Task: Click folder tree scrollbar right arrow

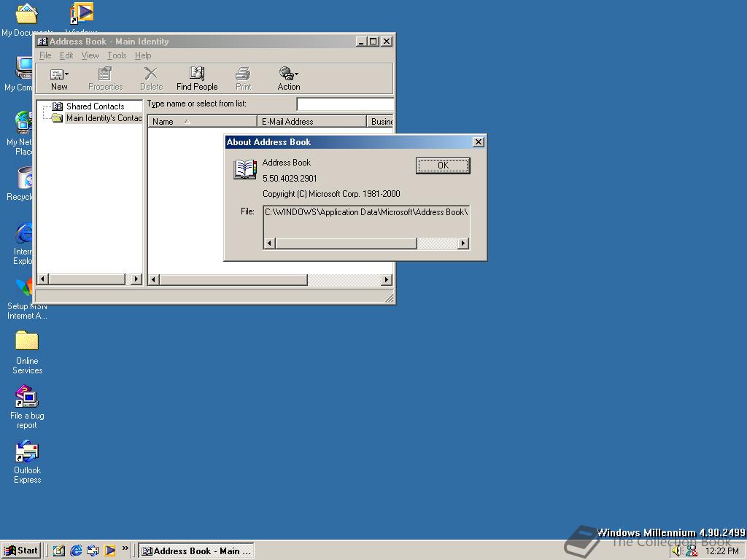Action: tap(136, 279)
